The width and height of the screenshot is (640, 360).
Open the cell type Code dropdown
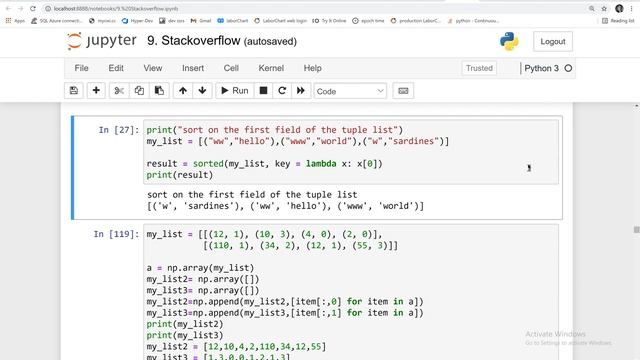click(x=350, y=91)
